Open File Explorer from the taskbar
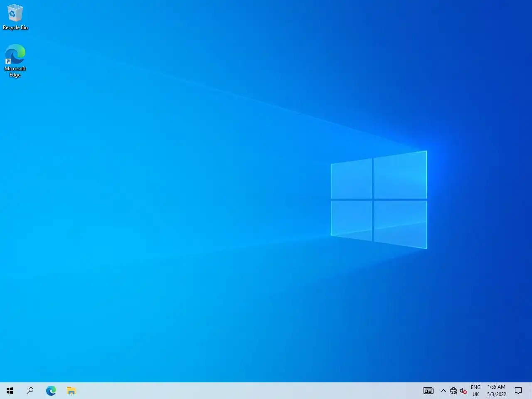532x399 pixels. tap(71, 391)
